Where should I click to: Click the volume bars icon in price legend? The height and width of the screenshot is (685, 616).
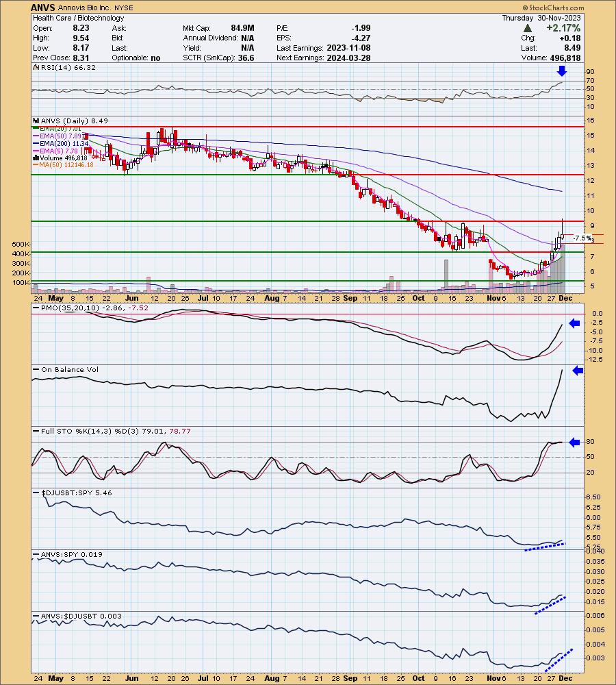point(36,158)
